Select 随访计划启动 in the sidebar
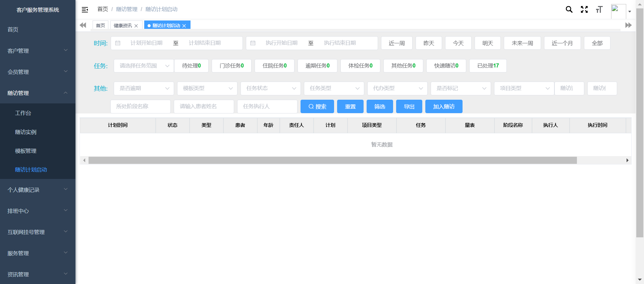 38,170
